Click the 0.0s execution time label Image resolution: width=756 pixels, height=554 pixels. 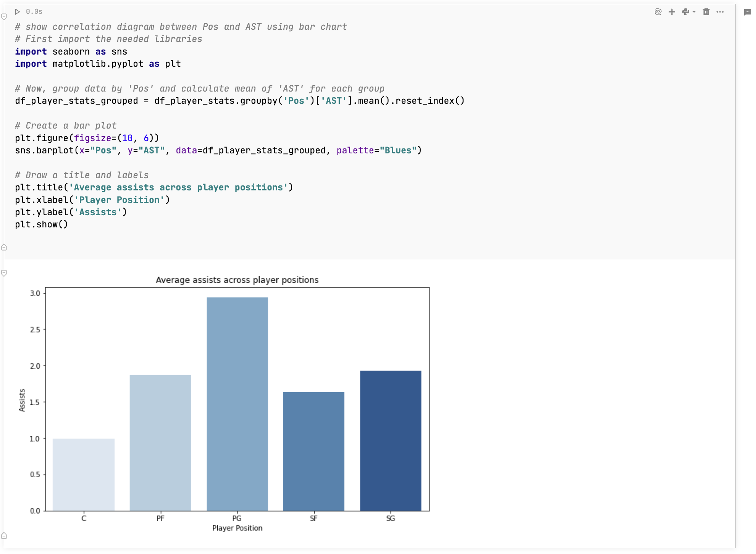pos(34,12)
